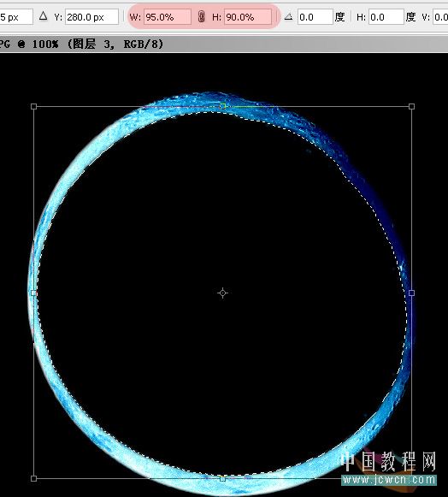
Task: Click the bottom-center transform handle
Action: click(x=223, y=478)
